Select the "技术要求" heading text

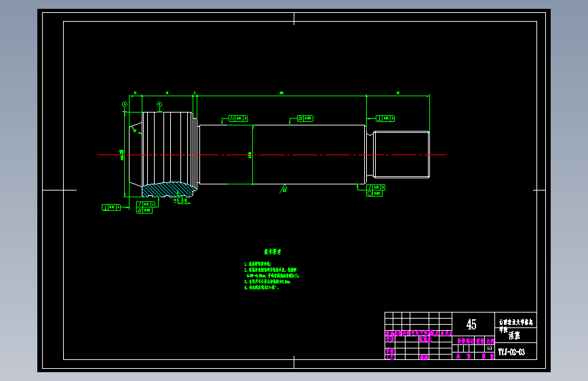[273, 252]
